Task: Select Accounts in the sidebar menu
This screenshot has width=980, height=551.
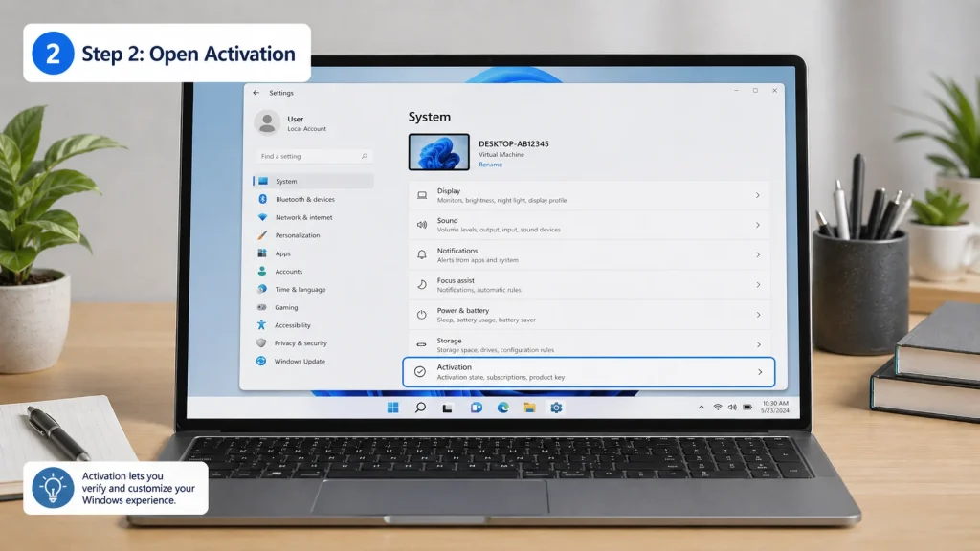Action: point(290,271)
